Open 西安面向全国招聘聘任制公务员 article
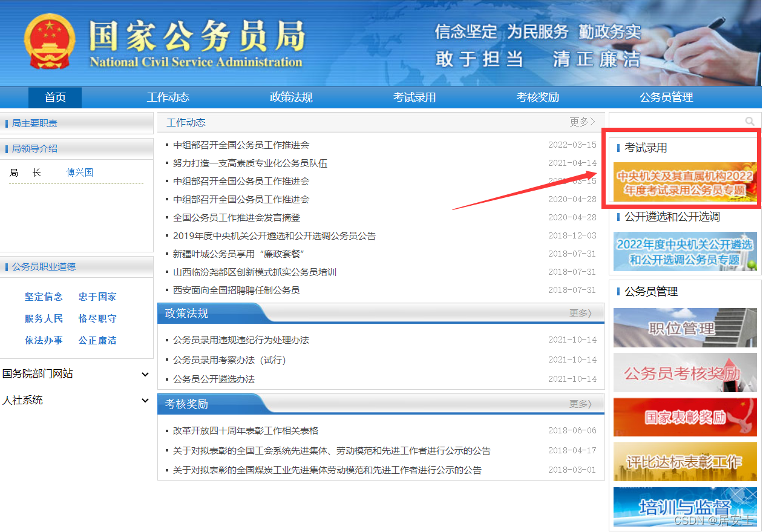Screen dimensions: 763x532 pyautogui.click(x=236, y=291)
